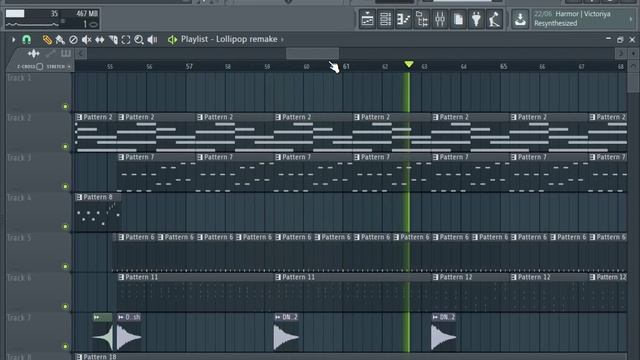Select the Track 1 header
Screen dimensions: 640x360
click(x=39, y=93)
